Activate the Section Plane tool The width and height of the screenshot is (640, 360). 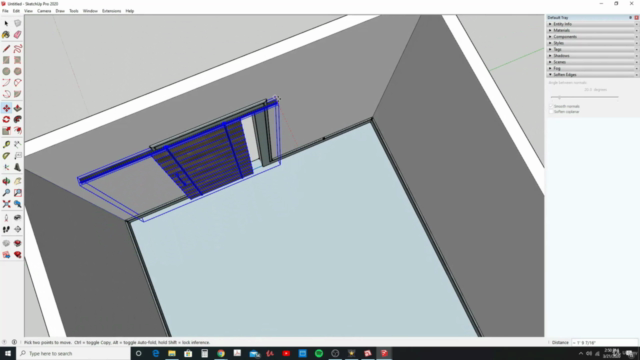(18, 229)
